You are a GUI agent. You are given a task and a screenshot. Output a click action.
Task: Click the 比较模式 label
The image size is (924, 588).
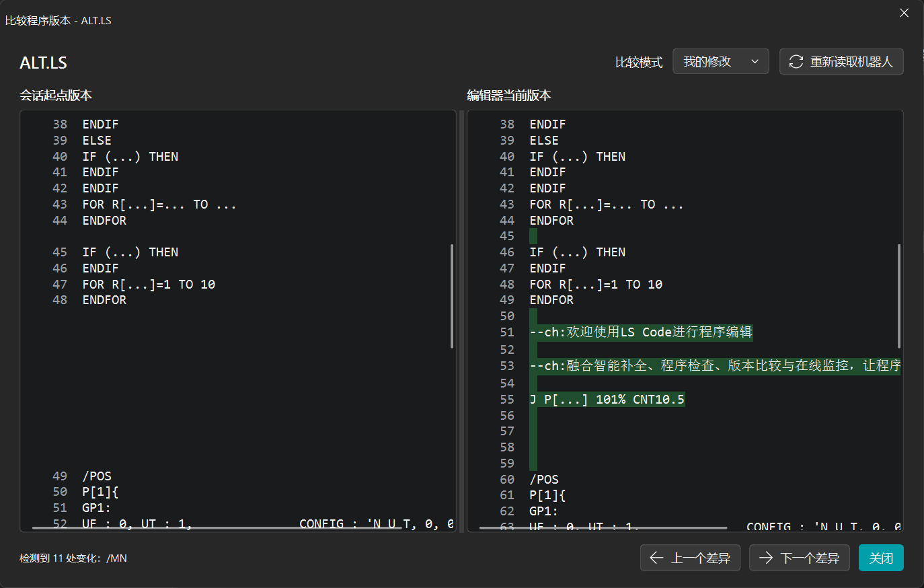[639, 63]
